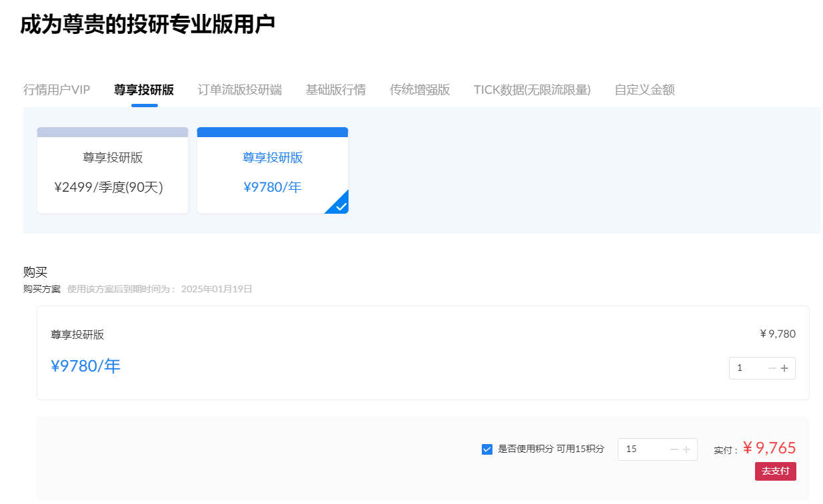Screen dimensions: 823x504
Task: Click the ¥ 9,780 item price
Action: (x=778, y=334)
